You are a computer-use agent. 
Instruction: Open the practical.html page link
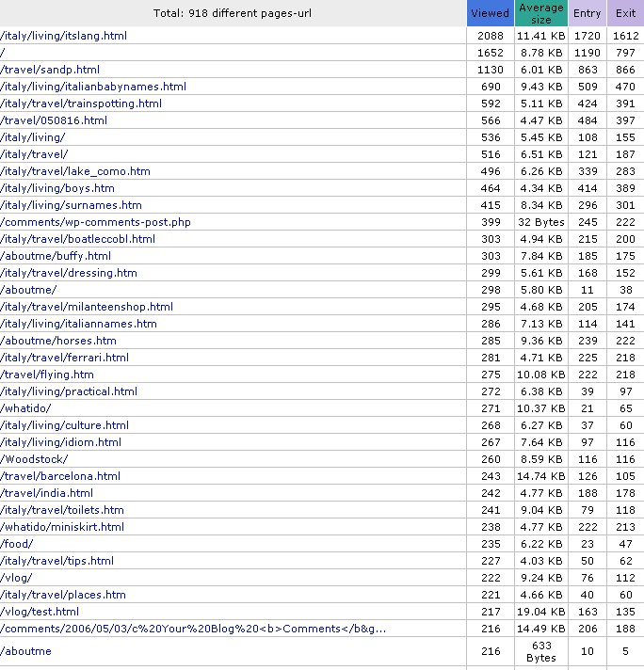[69, 391]
